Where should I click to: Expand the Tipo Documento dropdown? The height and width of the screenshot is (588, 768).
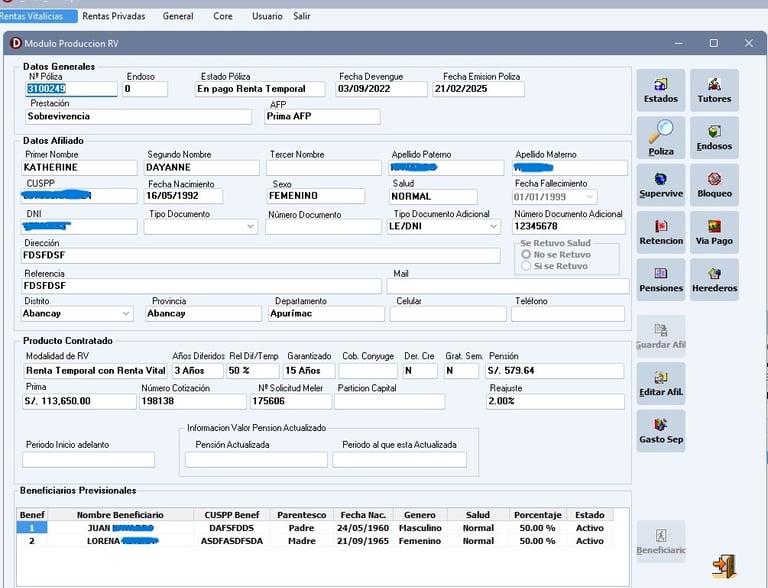[250, 227]
